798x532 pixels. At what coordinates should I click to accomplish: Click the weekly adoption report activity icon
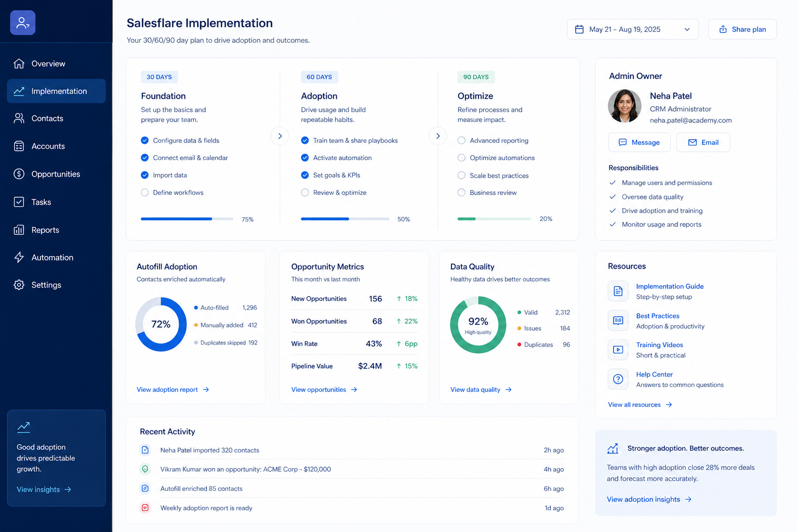[x=145, y=508]
